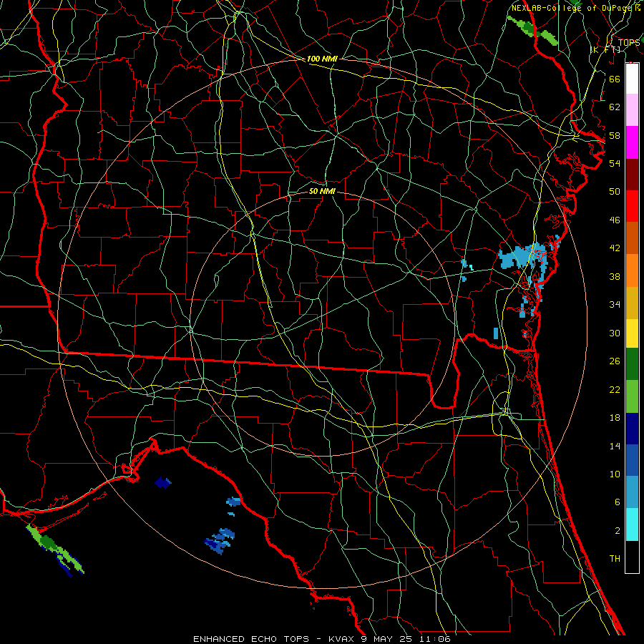The height and width of the screenshot is (644, 644).
Task: Select the dark orange legend swatch
Action: tap(632, 238)
